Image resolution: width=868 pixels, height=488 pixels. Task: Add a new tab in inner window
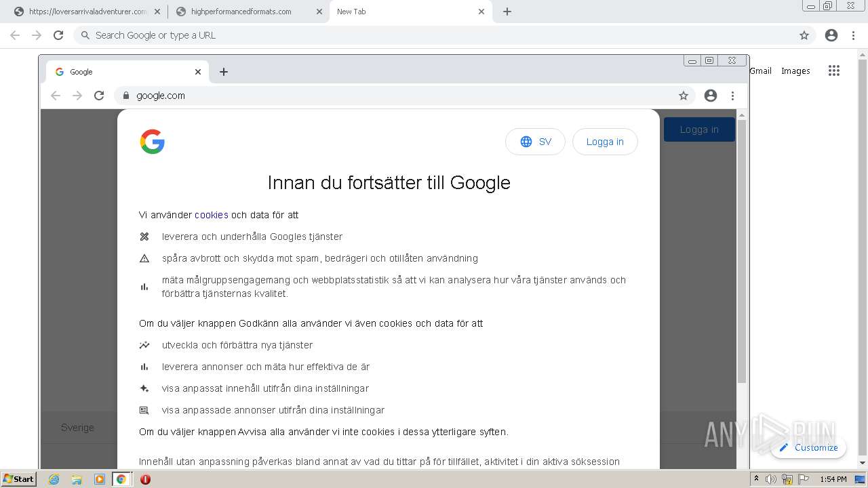click(224, 72)
